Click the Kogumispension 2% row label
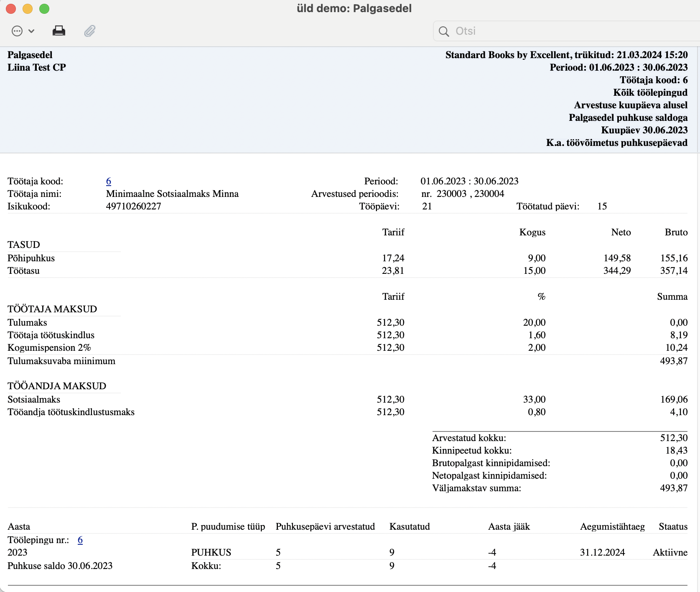Image resolution: width=700 pixels, height=592 pixels. (49, 347)
